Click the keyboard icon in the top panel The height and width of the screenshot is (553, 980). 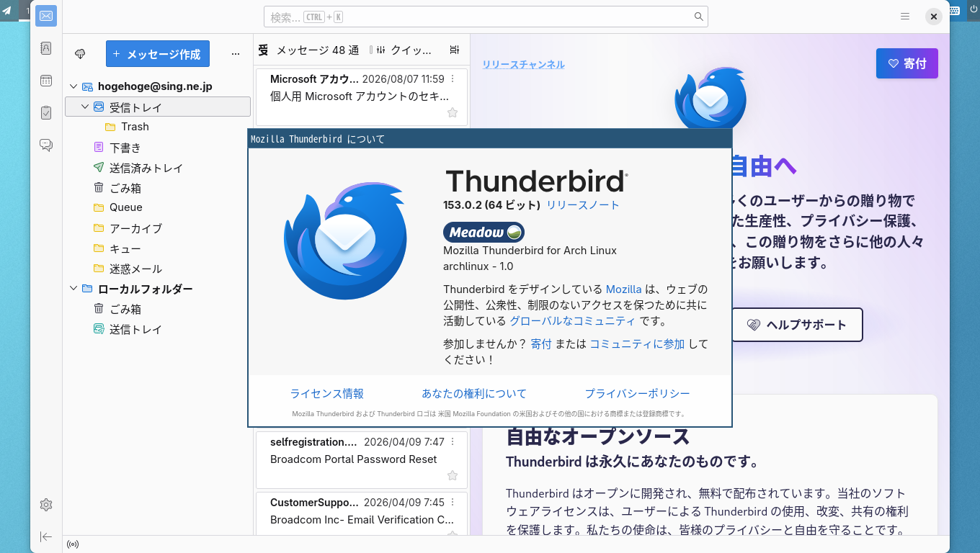pos(954,10)
